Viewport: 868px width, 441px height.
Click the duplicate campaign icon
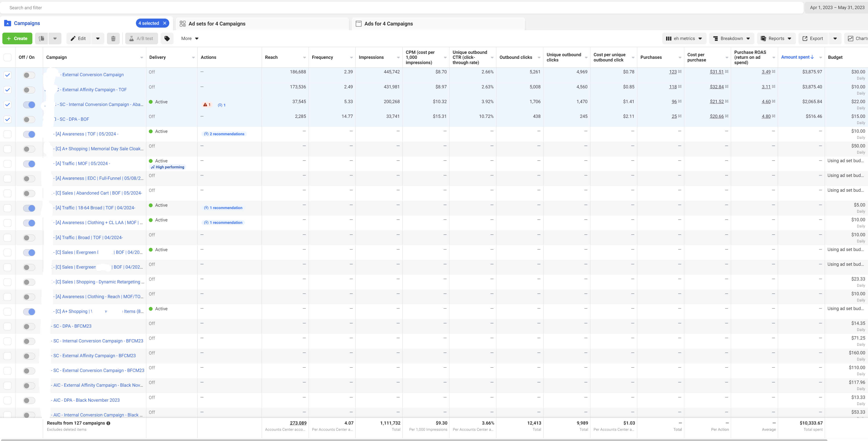point(41,38)
